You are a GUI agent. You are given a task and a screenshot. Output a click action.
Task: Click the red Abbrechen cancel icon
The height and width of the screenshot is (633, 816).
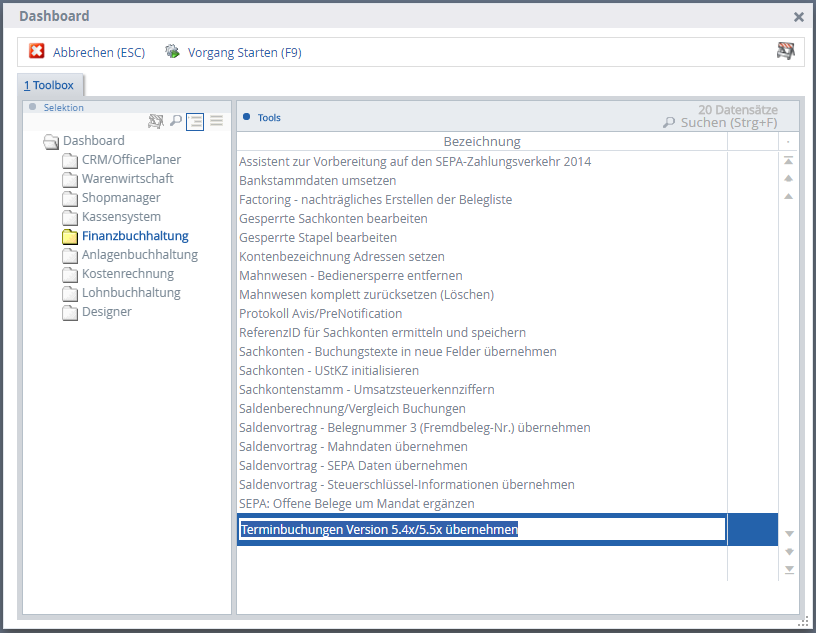(37, 52)
